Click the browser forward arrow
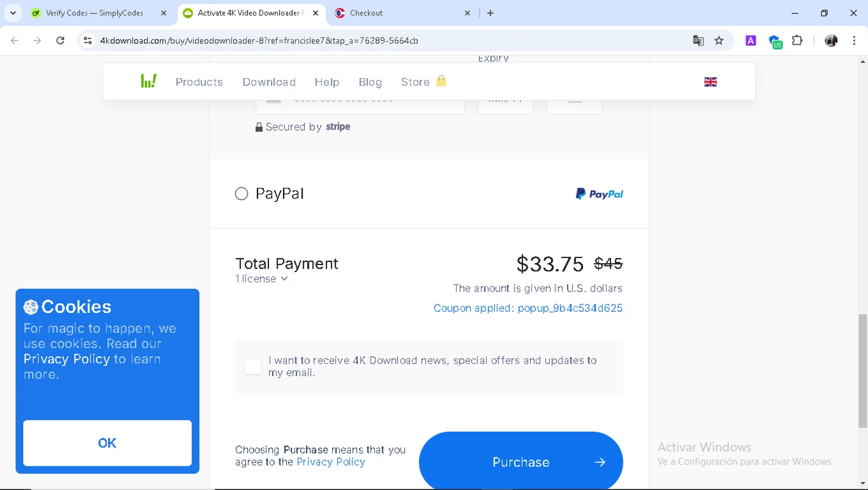 (x=37, y=40)
